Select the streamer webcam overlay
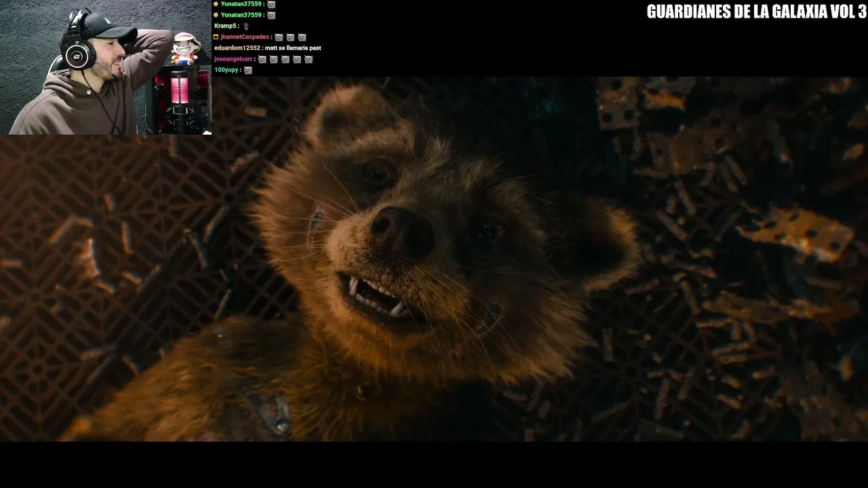Screen dimensions: 868x488 pos(106,67)
